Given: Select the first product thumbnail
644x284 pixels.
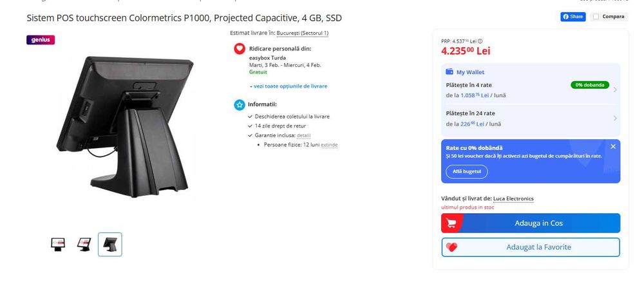Looking at the screenshot, I should pyautogui.click(x=58, y=244).
